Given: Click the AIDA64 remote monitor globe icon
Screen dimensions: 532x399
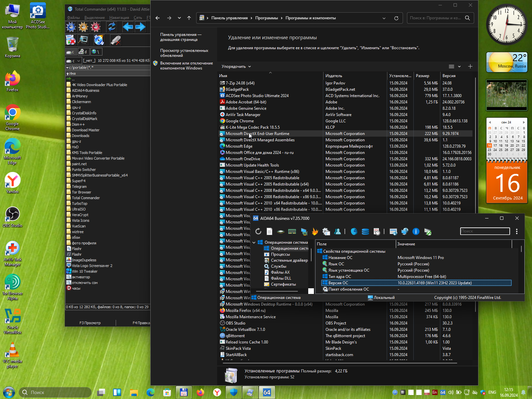Looking at the screenshot, I should pos(405,231).
